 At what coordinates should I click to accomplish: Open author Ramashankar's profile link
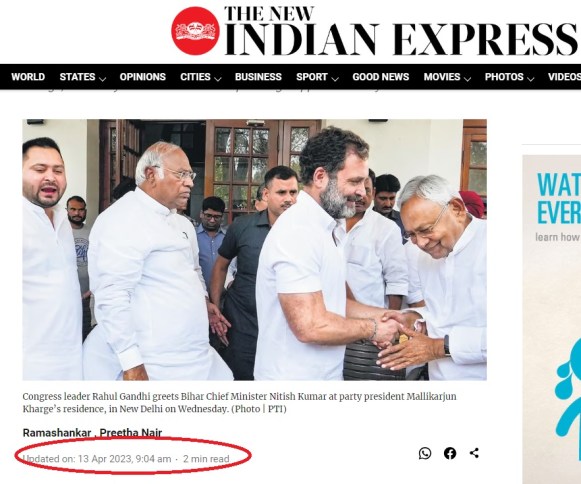click(57, 432)
